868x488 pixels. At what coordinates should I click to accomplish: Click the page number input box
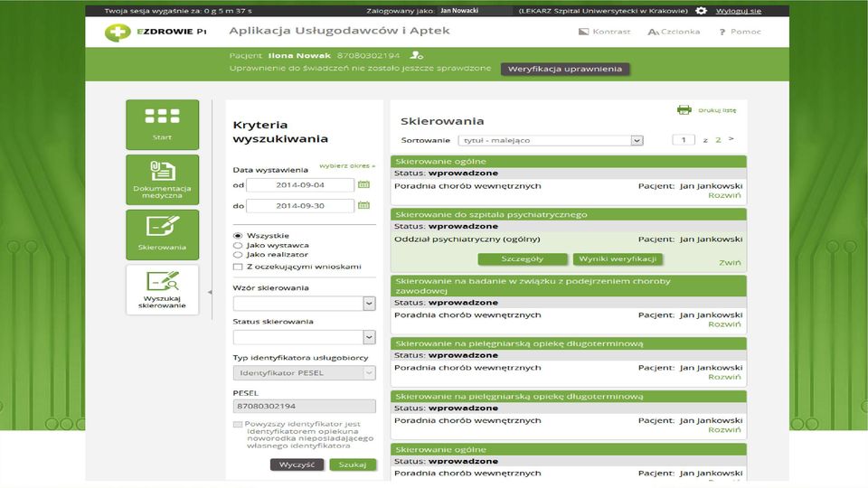[684, 140]
